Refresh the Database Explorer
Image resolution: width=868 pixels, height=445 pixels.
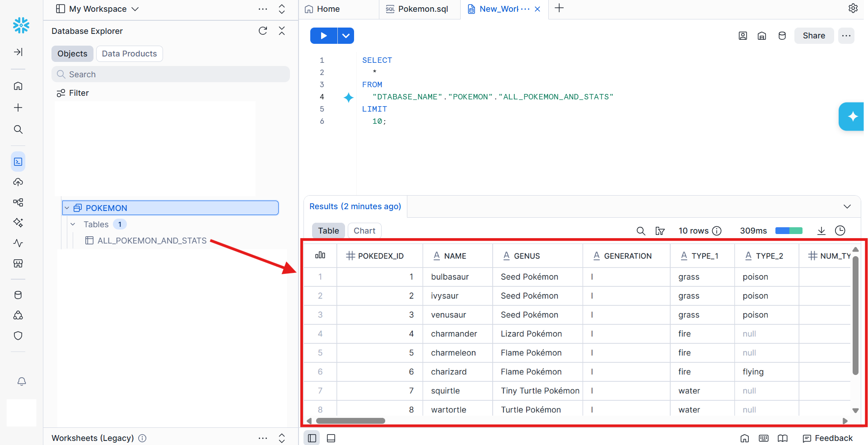[263, 31]
